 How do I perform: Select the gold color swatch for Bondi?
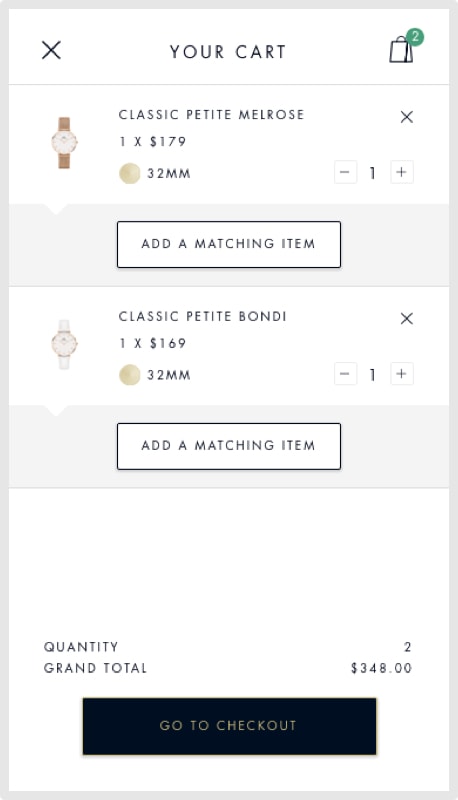pyautogui.click(x=130, y=375)
